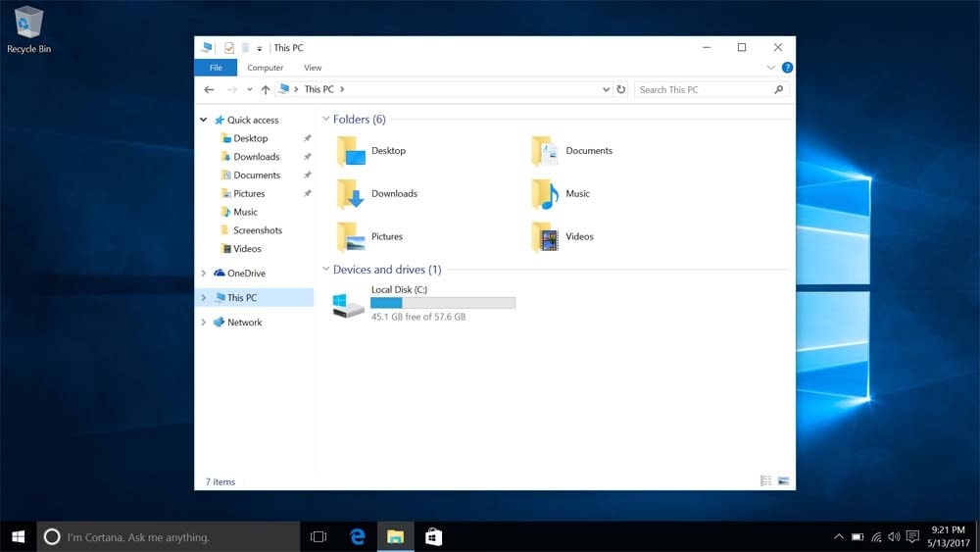The image size is (980, 552).
Task: Click the search magnifier icon
Action: click(779, 89)
